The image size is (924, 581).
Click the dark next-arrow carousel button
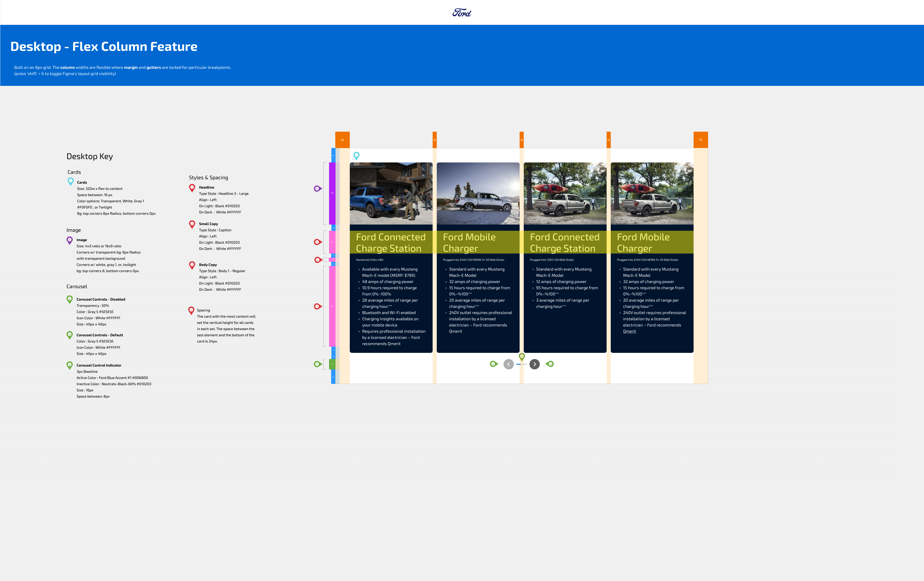pyautogui.click(x=535, y=364)
